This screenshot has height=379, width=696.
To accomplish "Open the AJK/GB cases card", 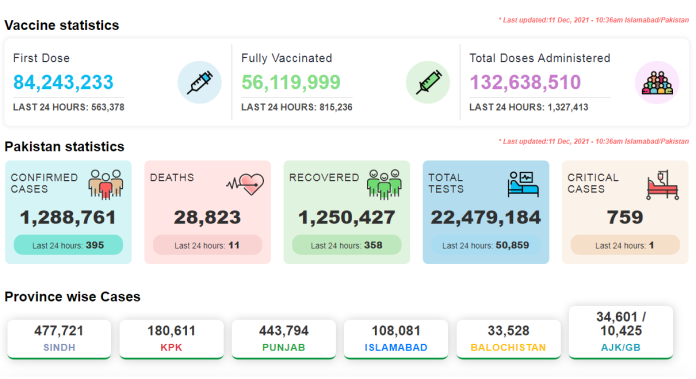I will pyautogui.click(x=621, y=332).
